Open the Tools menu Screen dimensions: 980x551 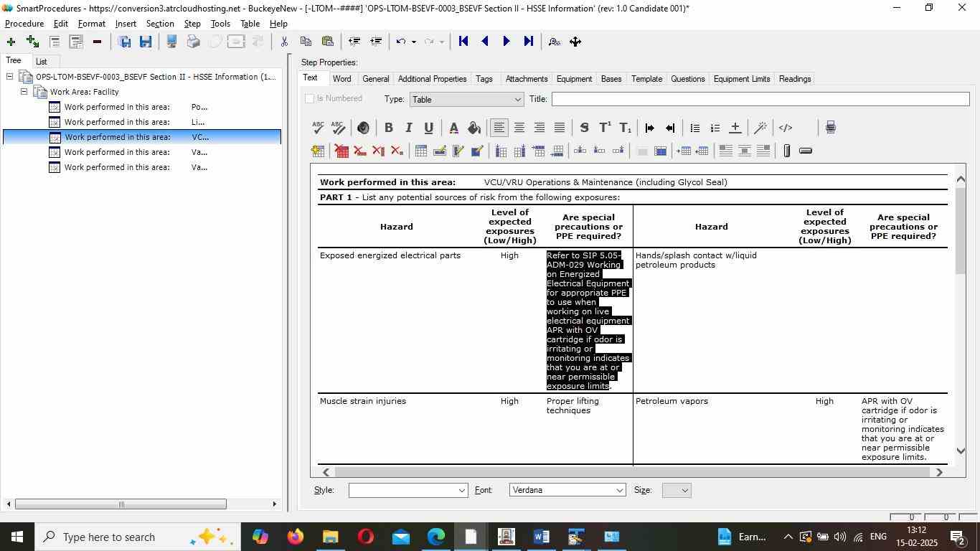pyautogui.click(x=220, y=24)
